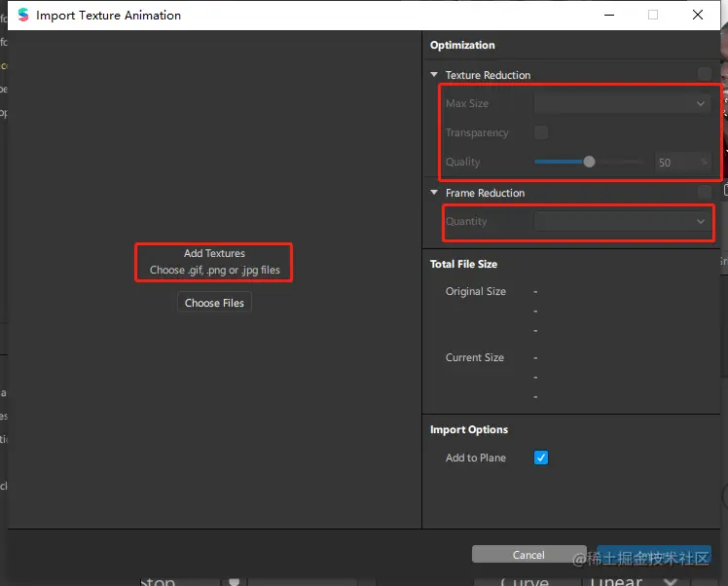Click the Current Size label
Image resolution: width=728 pixels, height=586 pixels.
pyautogui.click(x=475, y=357)
